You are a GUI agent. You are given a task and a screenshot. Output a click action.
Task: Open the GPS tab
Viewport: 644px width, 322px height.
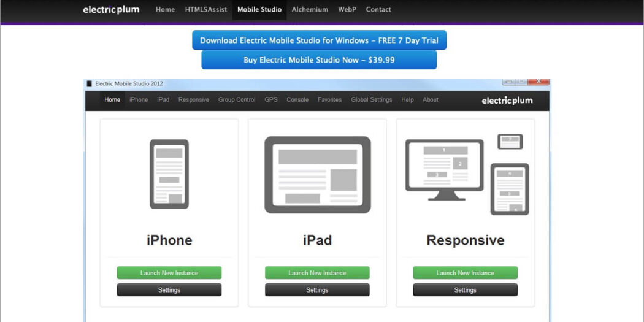[x=271, y=100]
